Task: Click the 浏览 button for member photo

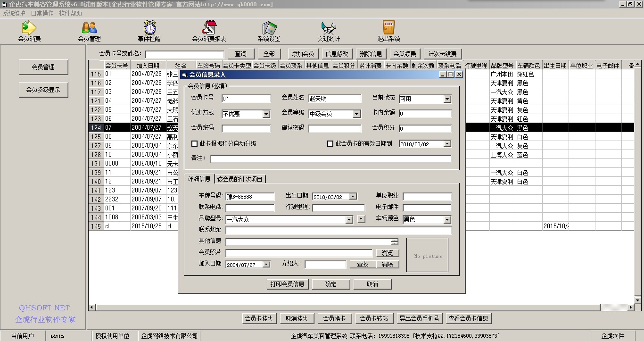Action: [x=387, y=253]
